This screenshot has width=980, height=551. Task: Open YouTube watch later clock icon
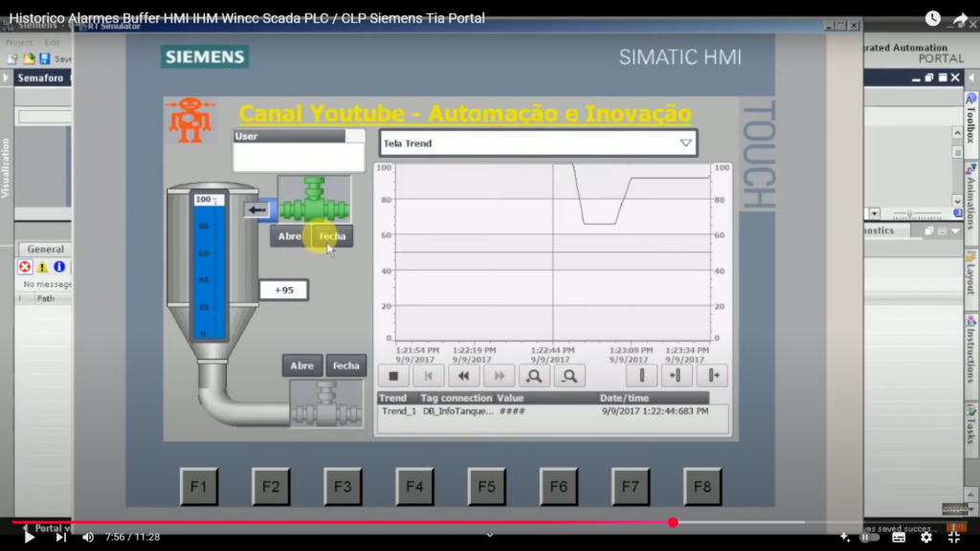932,19
